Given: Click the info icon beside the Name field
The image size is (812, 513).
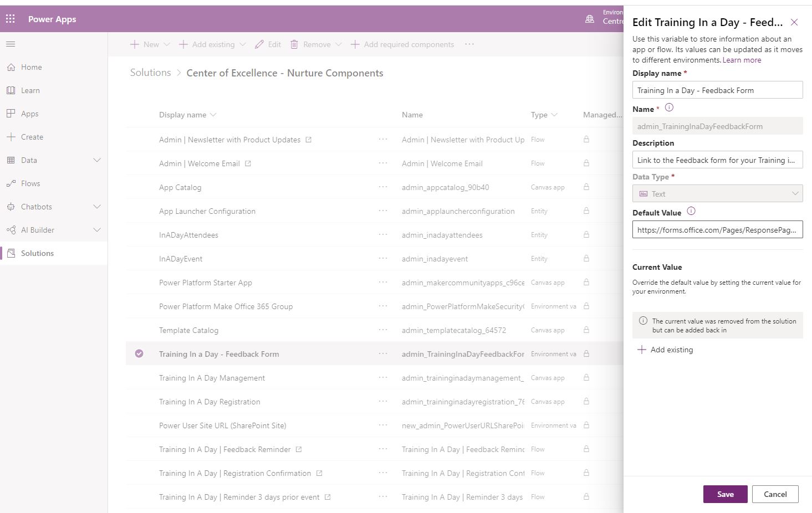Looking at the screenshot, I should point(669,108).
